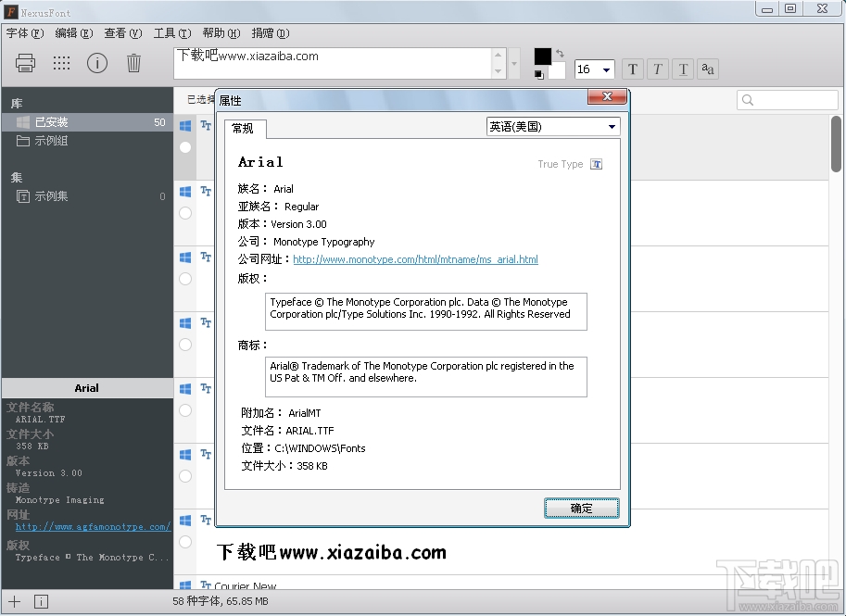The height and width of the screenshot is (616, 846).
Task: Select the fourth font row radio circle
Action: coord(185,345)
